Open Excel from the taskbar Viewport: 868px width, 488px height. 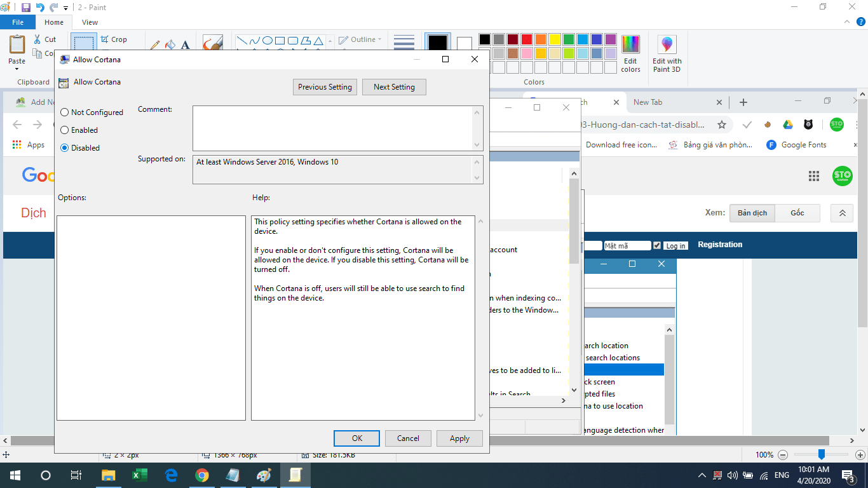(140, 475)
